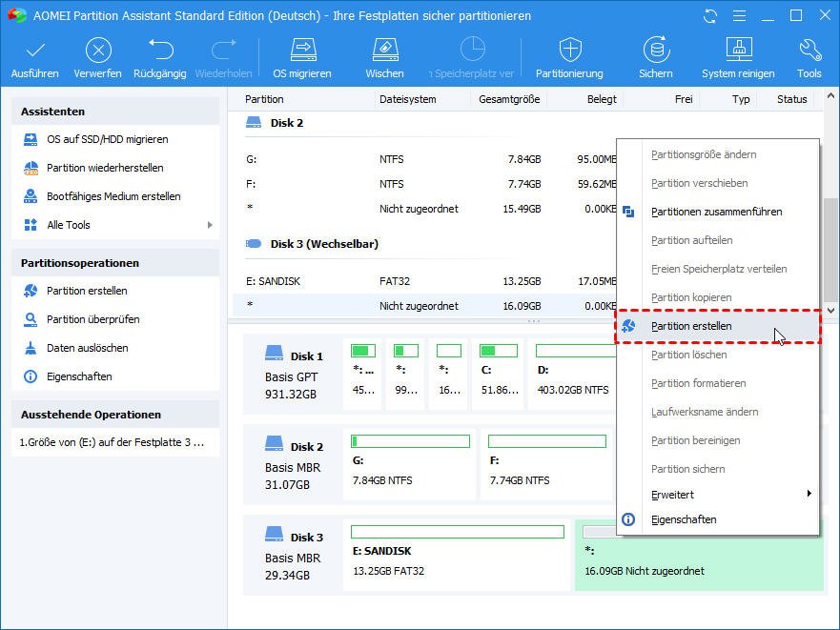Click Partition formatieren in context menu
Image resolution: width=840 pixels, height=630 pixels.
click(718, 383)
